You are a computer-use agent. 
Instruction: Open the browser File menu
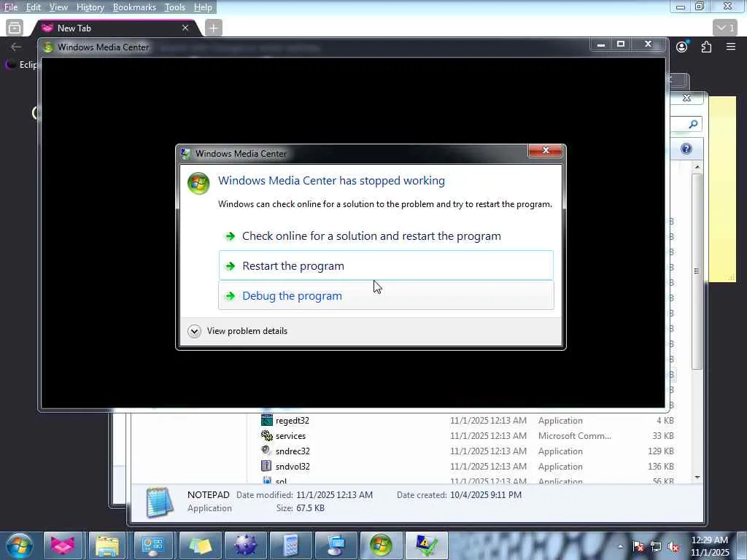point(10,7)
